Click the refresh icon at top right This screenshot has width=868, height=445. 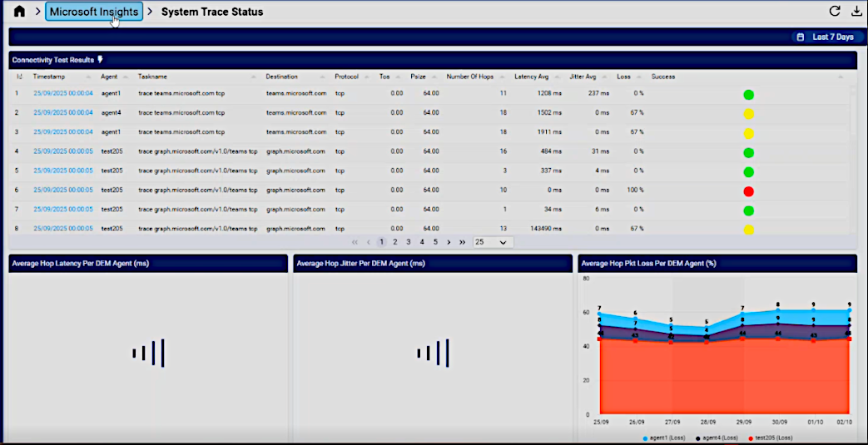tap(835, 11)
